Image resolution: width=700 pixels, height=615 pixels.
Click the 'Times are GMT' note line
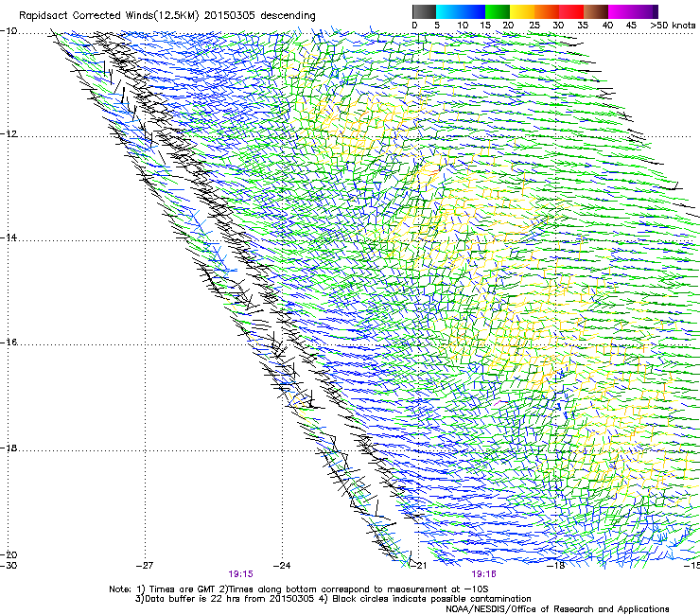[x=299, y=589]
